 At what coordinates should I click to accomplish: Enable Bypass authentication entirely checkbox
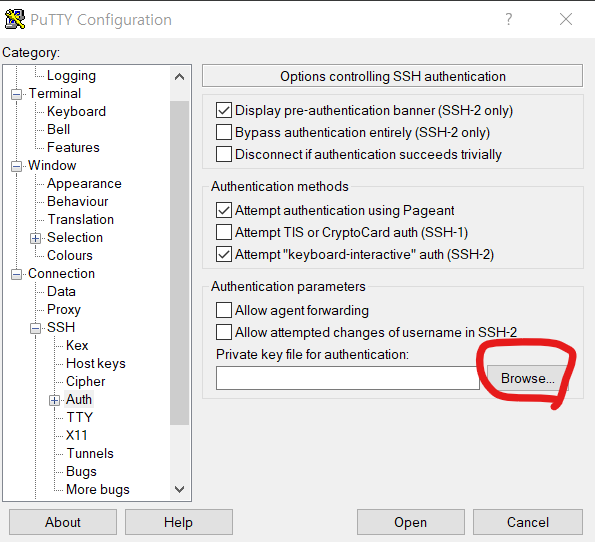pos(224,132)
